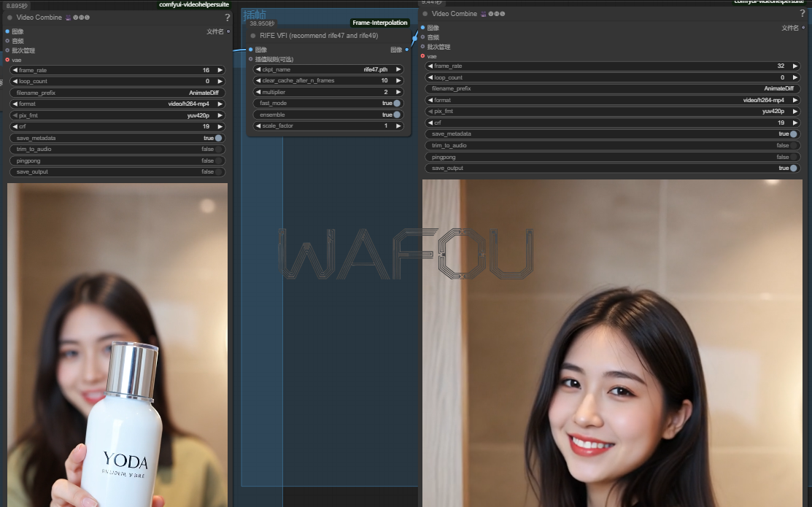Click 文件名 output port on right Video Combine
812x507 pixels.
coord(803,28)
